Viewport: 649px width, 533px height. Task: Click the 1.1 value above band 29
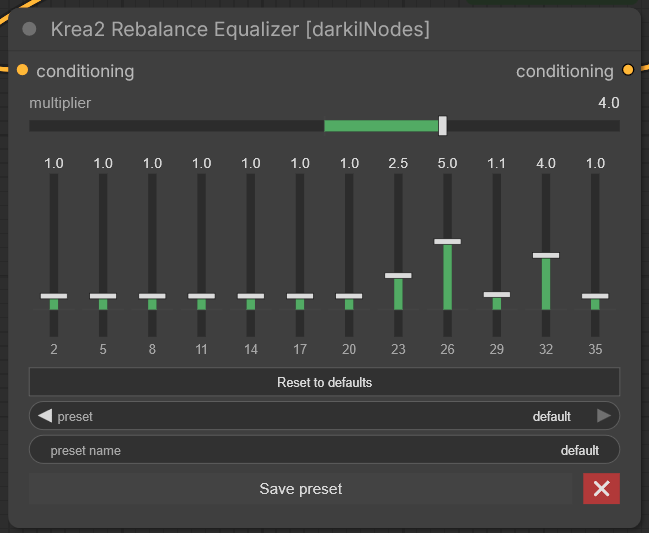click(497, 163)
